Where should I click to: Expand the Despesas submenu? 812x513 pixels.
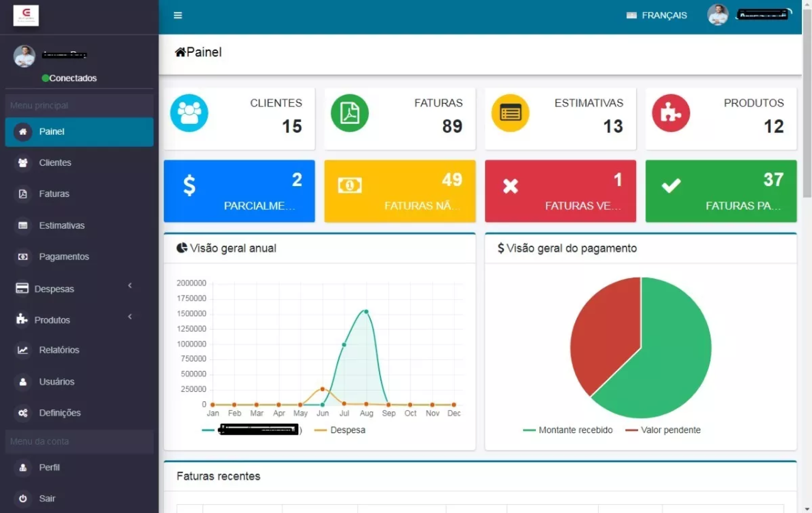(x=54, y=288)
